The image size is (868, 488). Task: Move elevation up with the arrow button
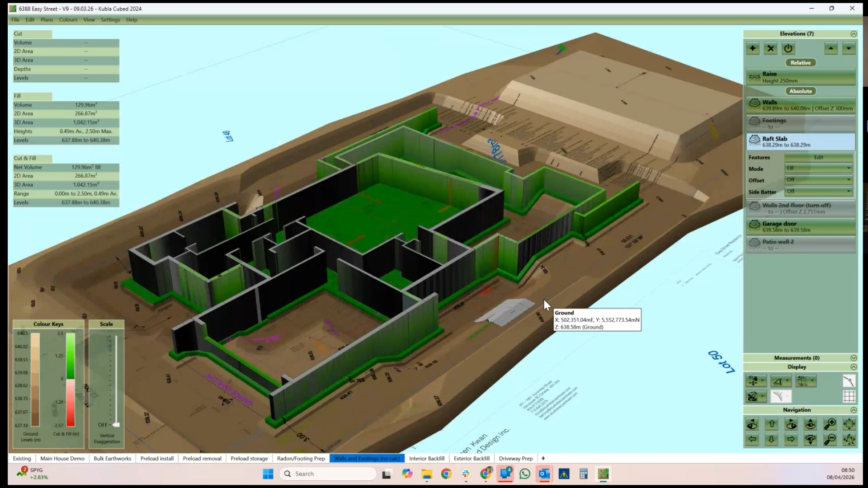coord(831,48)
